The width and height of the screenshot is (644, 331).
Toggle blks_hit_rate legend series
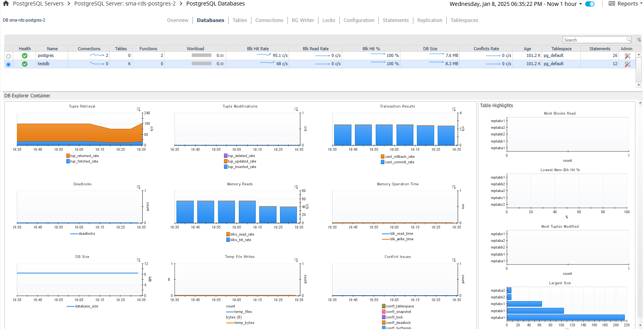pyautogui.click(x=238, y=240)
